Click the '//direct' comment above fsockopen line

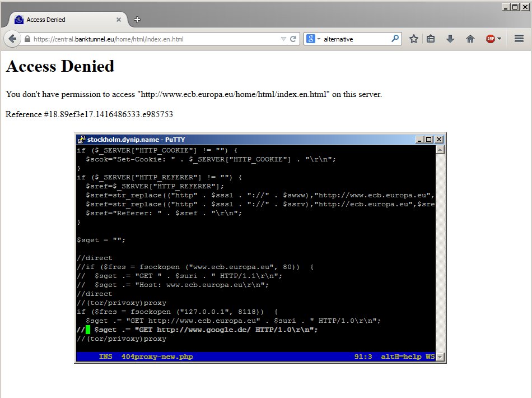(94, 258)
